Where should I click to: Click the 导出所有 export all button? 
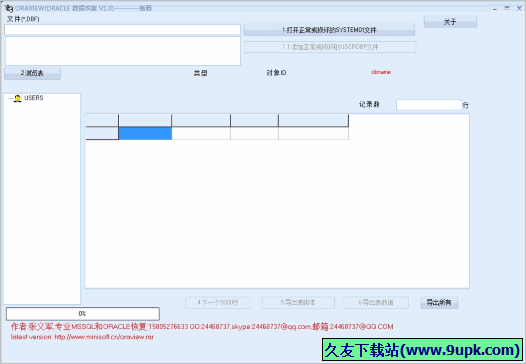(x=439, y=303)
